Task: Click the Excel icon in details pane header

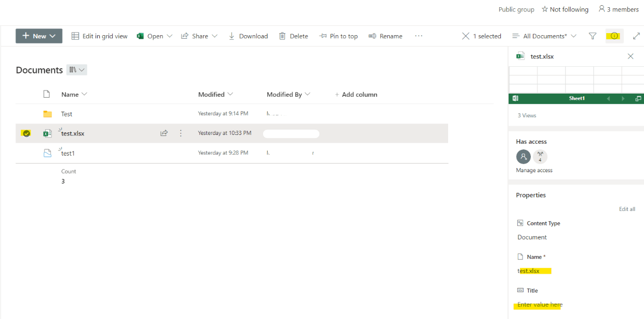Action: (x=520, y=56)
